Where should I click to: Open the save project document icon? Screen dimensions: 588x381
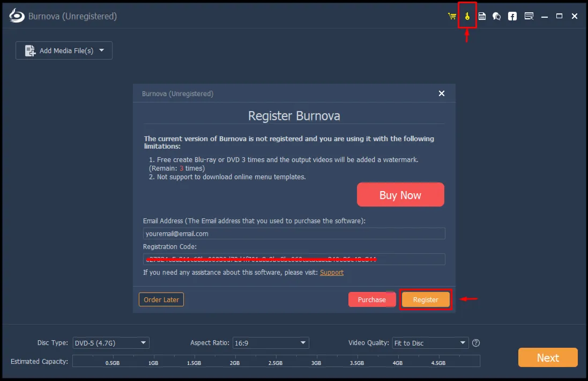point(482,16)
